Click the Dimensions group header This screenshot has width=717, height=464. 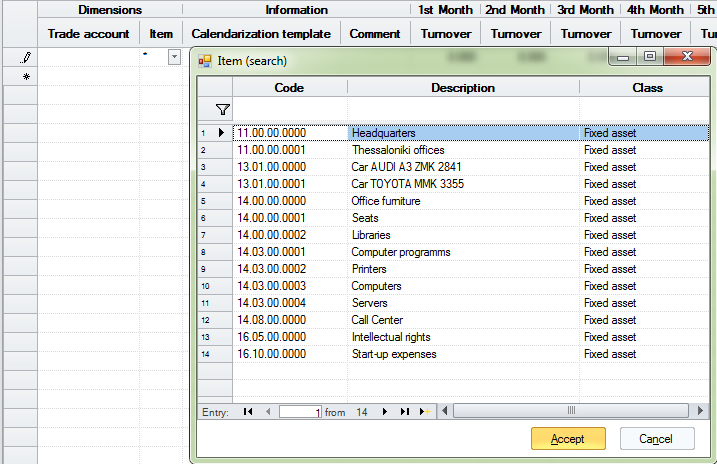point(110,10)
